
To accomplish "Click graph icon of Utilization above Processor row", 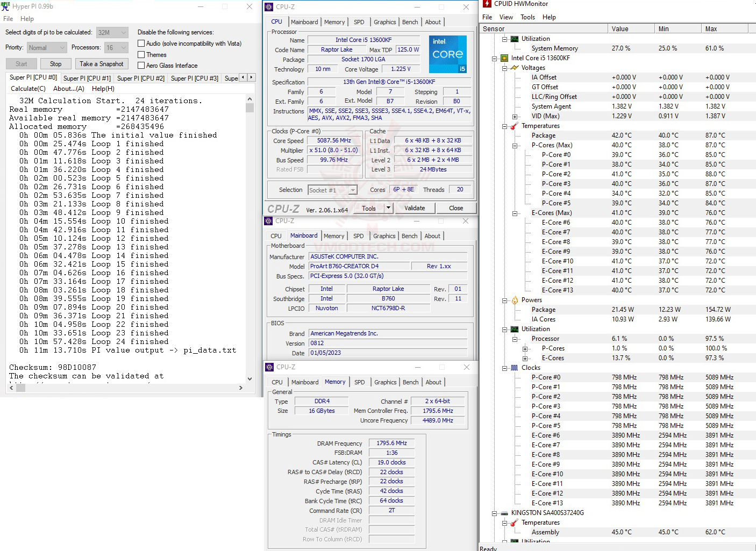I will (x=515, y=329).
